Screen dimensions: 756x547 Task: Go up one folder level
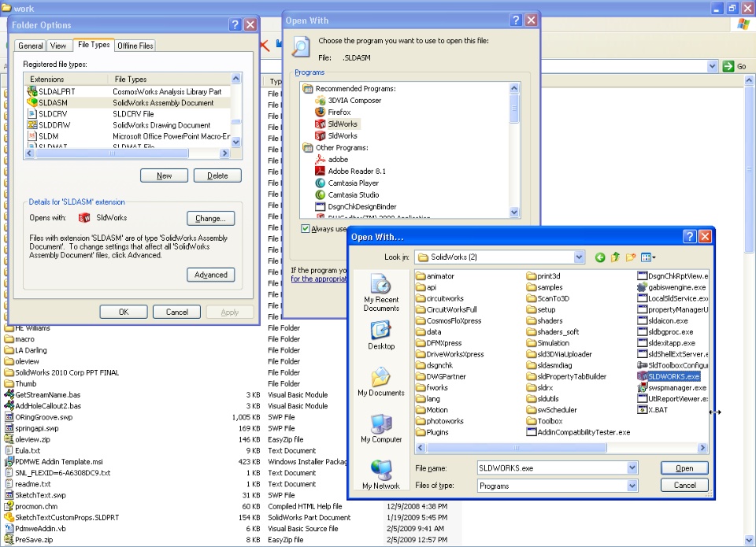coord(615,257)
